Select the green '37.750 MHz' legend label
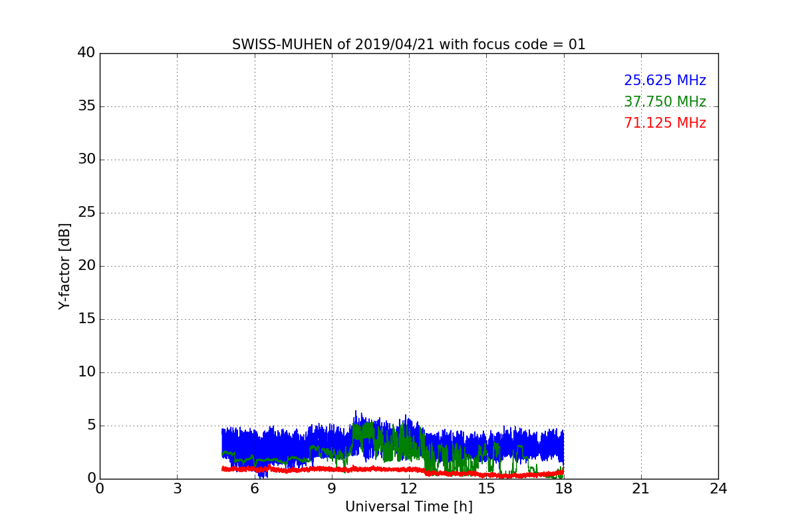Viewport: 798px width, 532px height. pos(665,102)
